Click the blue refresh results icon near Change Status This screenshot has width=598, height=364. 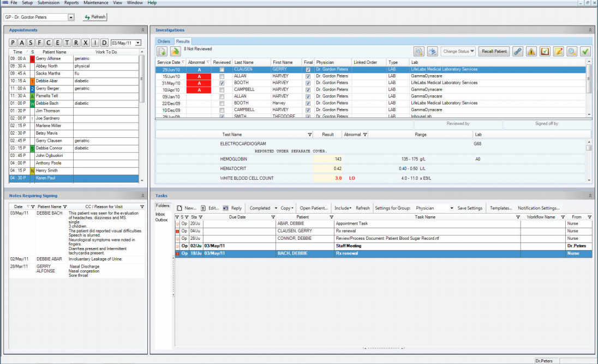click(432, 51)
